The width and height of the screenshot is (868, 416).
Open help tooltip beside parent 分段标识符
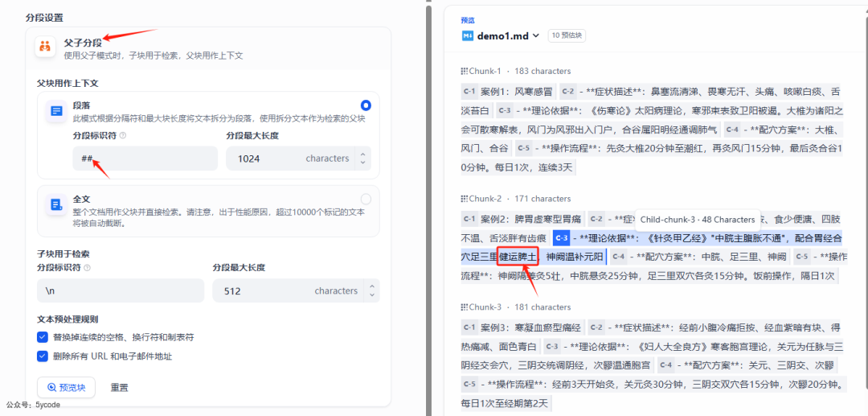[x=123, y=135]
